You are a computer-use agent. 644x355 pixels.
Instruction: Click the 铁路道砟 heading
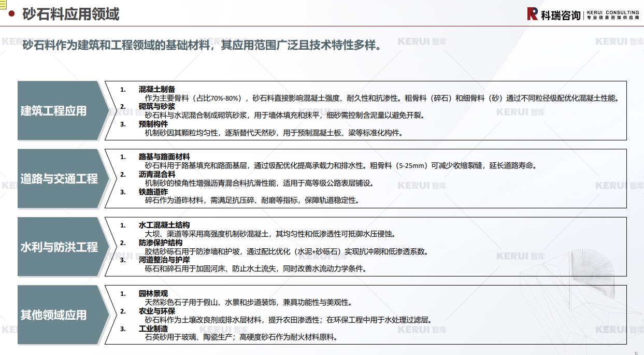(x=153, y=192)
